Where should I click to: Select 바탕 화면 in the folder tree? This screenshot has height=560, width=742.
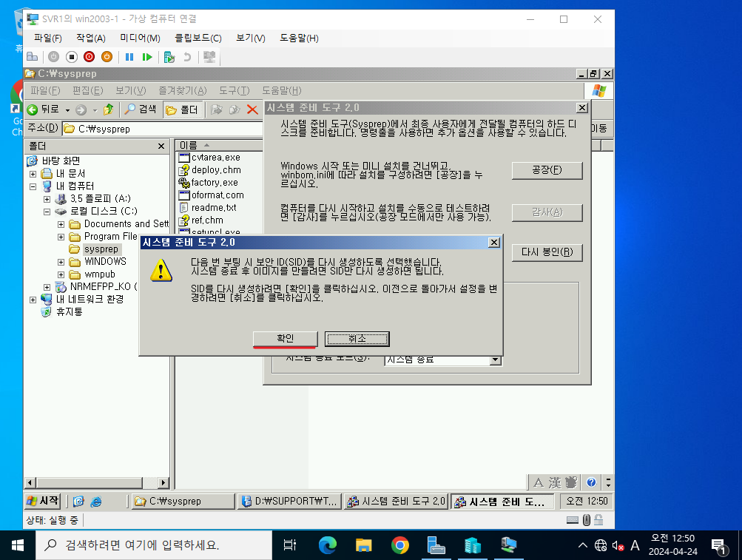pyautogui.click(x=61, y=161)
